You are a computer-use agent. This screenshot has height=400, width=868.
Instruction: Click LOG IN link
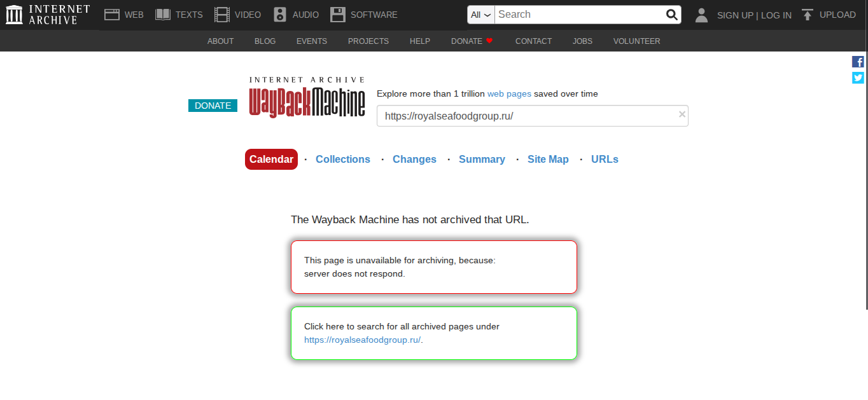click(776, 15)
